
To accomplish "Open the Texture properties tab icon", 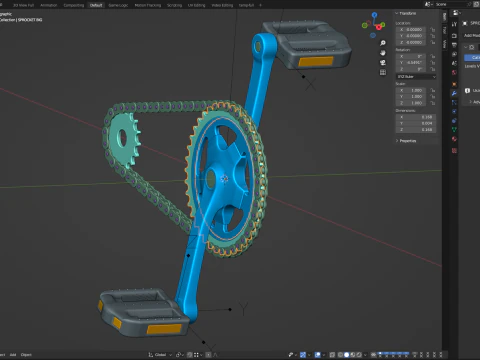I will (x=454, y=151).
